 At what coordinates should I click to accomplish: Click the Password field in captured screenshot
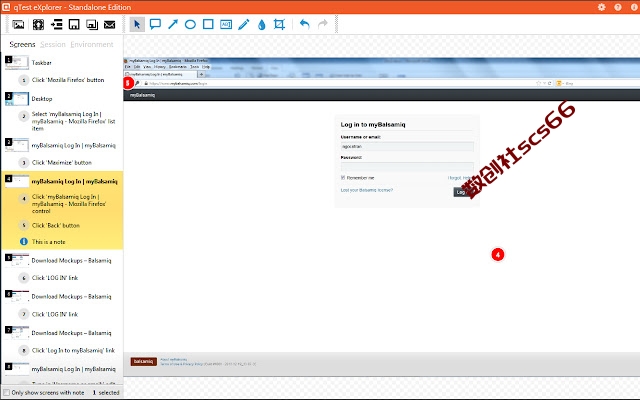(x=407, y=167)
